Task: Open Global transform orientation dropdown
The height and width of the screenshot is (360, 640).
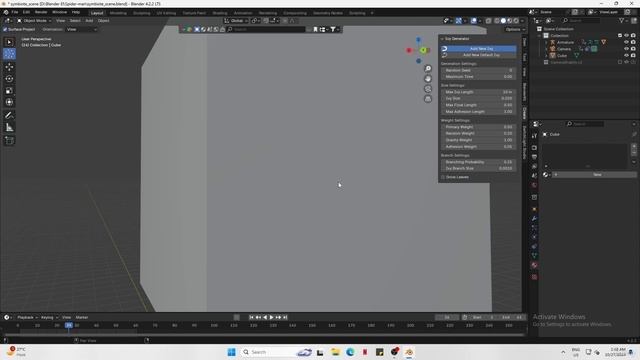Action: point(236,21)
